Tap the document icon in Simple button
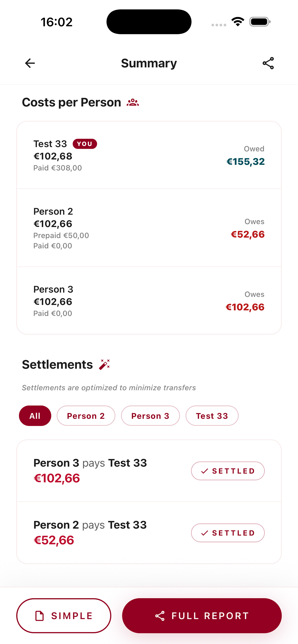 point(39,616)
